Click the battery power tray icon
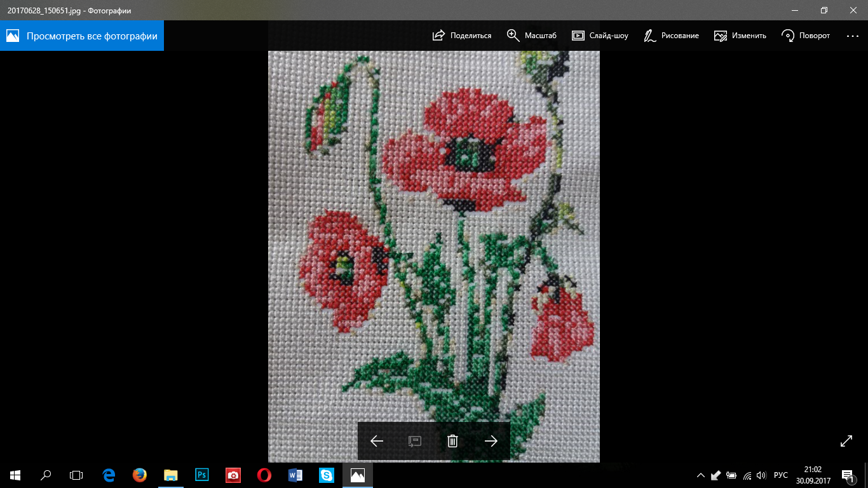 (731, 475)
